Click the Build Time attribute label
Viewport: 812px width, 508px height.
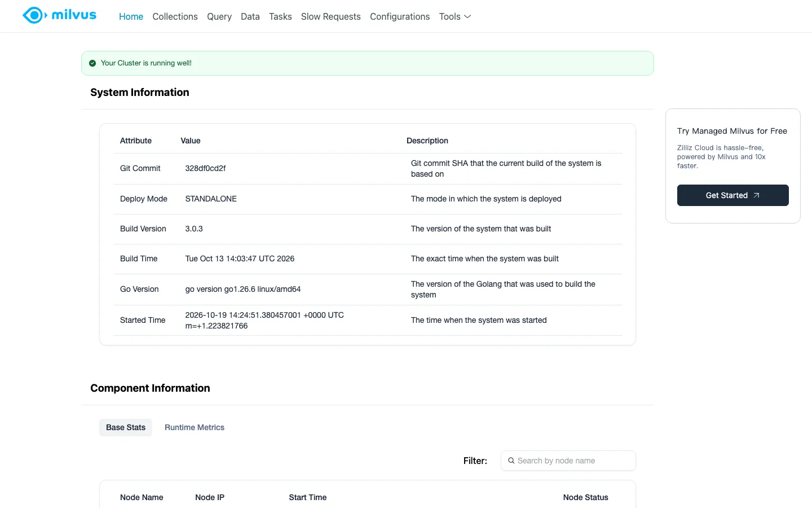pyautogui.click(x=139, y=259)
